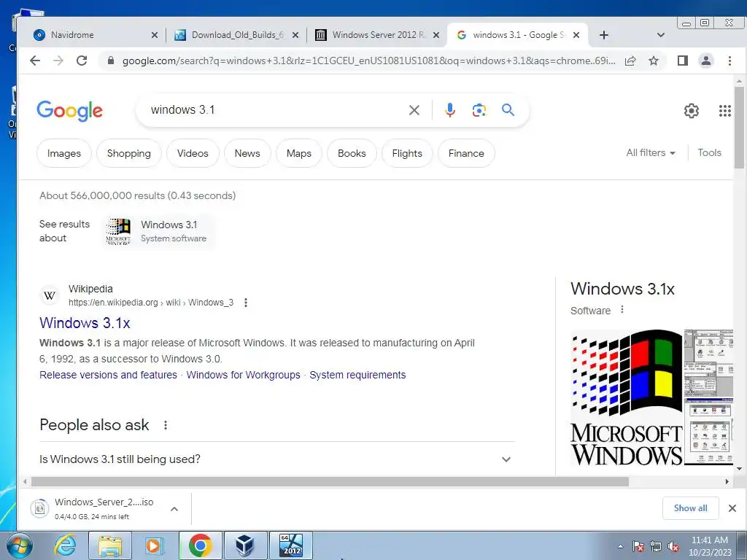The height and width of the screenshot is (560, 747).
Task: Click the 2012 app taskbar icon
Action: coord(291,545)
